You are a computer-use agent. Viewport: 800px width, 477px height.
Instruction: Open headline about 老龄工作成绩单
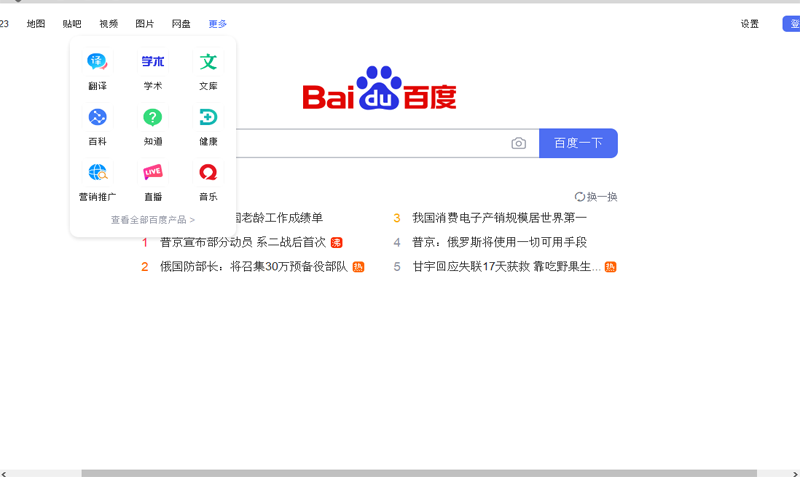(280, 218)
